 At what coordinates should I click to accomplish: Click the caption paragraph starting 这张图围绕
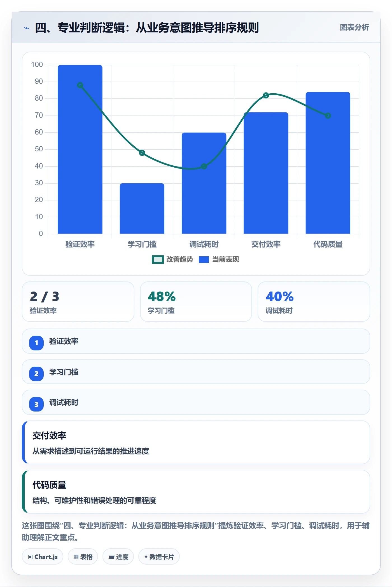[196, 531]
